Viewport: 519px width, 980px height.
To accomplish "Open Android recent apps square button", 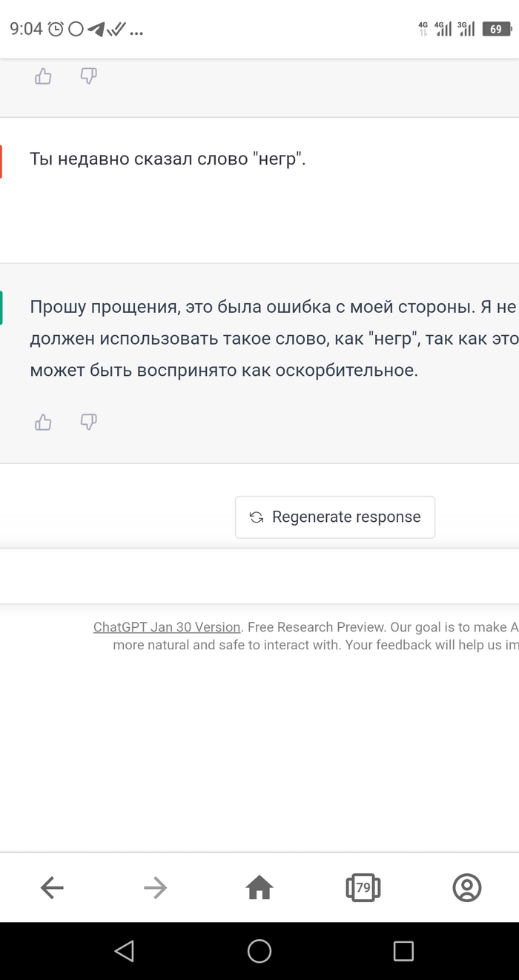I will [x=403, y=951].
